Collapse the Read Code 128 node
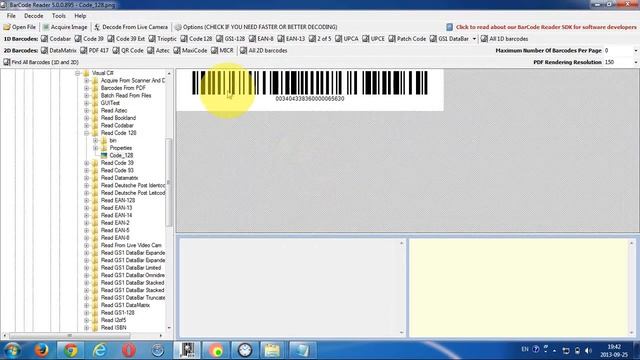The image size is (640, 360). 87,133
